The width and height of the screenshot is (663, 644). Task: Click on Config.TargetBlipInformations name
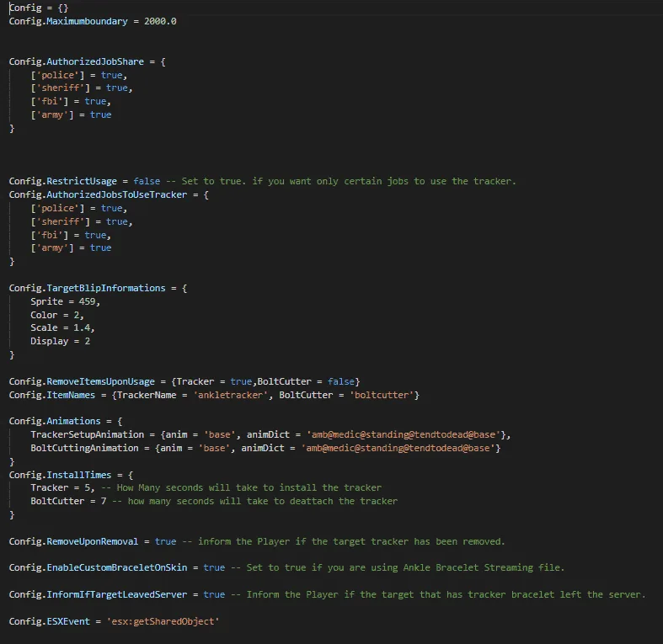(x=88, y=288)
